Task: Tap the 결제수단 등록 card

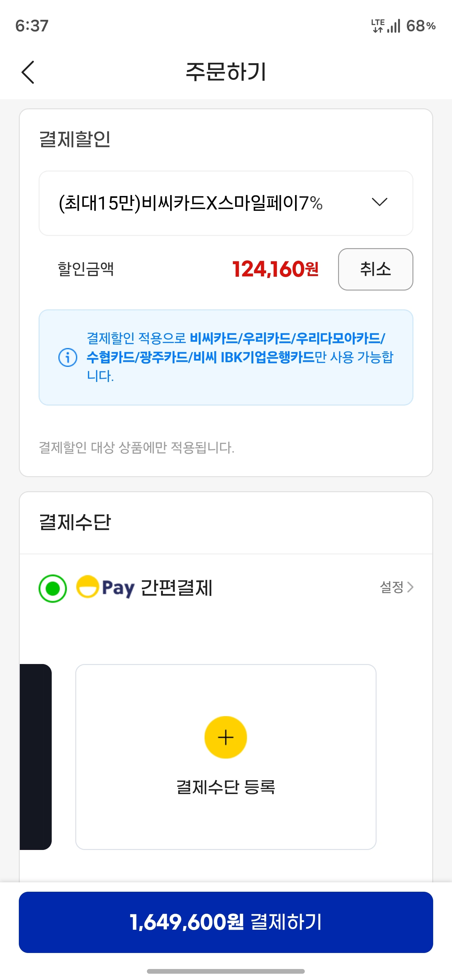Action: [x=225, y=756]
